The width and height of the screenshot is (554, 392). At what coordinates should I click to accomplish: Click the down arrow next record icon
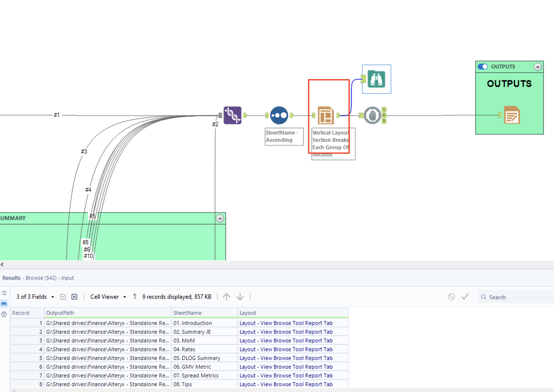(x=240, y=297)
